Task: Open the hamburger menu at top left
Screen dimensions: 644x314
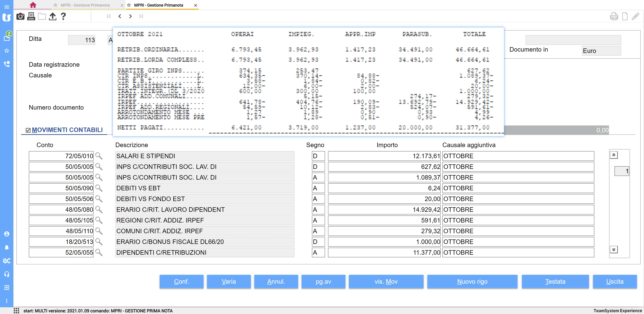Action: (x=7, y=7)
